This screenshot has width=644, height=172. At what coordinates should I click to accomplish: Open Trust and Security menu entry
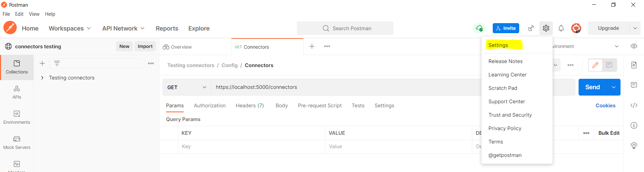click(x=510, y=115)
